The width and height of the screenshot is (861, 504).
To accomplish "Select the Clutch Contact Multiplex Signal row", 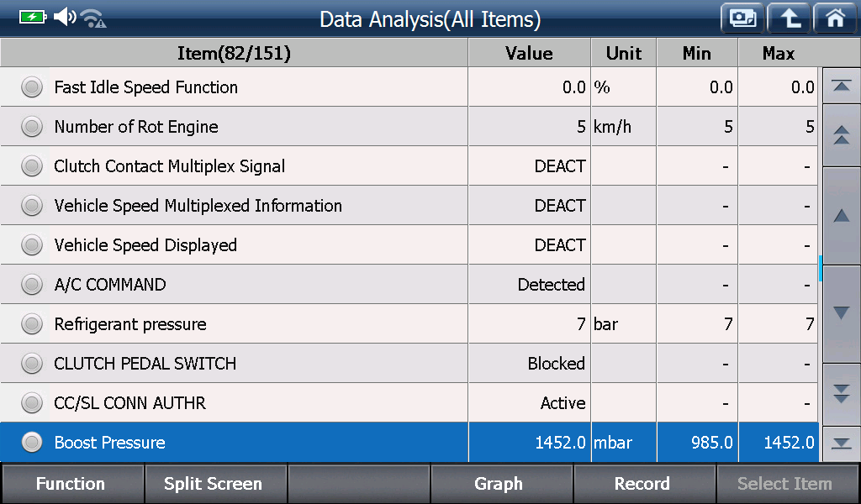I will tap(409, 166).
